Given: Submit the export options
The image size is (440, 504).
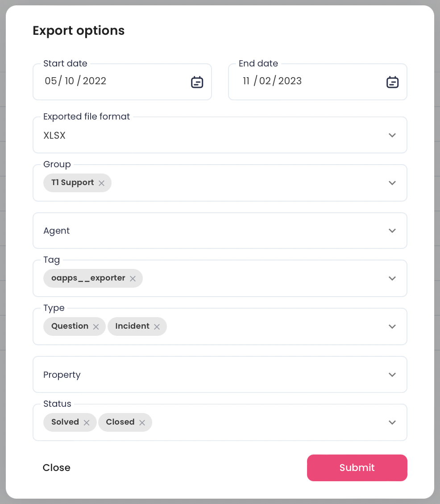Looking at the screenshot, I should [x=357, y=468].
